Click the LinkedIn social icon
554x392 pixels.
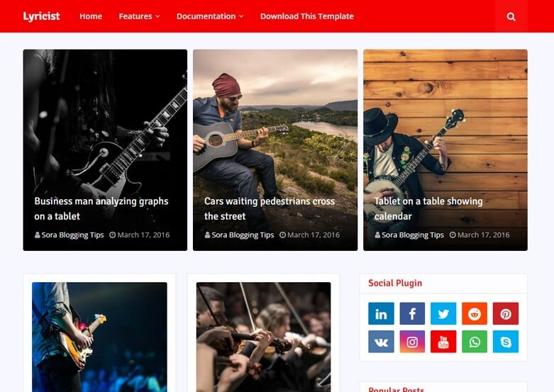pos(381,313)
